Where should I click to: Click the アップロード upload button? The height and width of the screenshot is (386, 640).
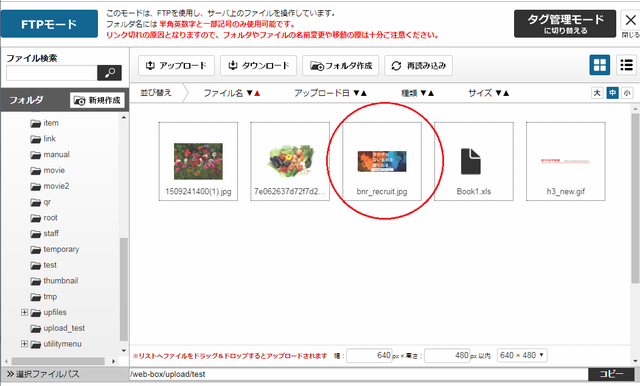(x=176, y=66)
